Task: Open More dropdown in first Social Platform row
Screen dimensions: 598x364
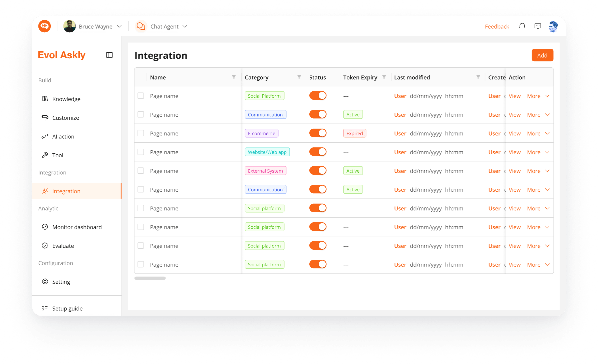Action: click(538, 96)
